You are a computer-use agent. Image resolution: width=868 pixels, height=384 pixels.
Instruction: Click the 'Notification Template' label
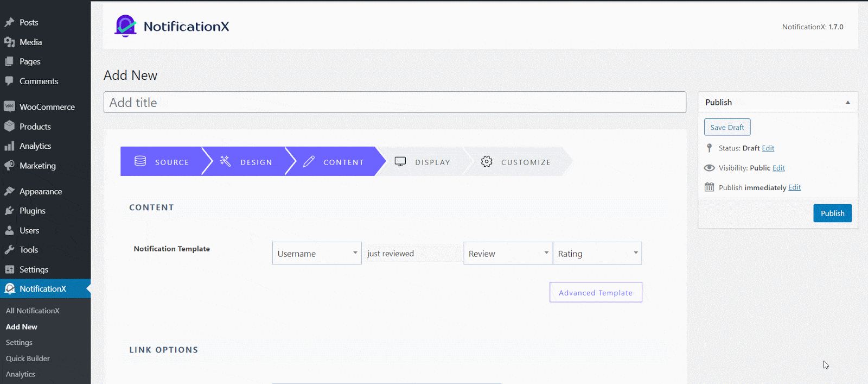coord(171,249)
